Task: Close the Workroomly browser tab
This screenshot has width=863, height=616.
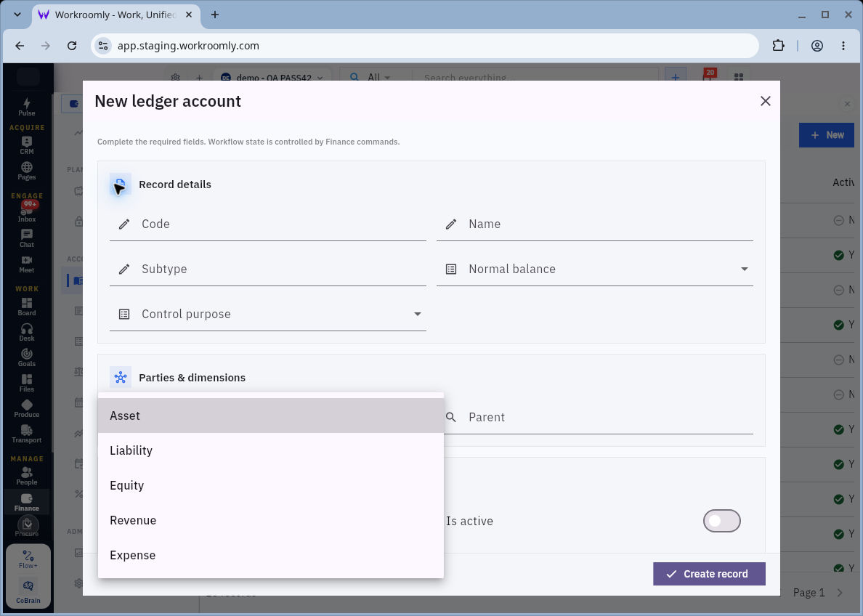Action: click(x=189, y=15)
